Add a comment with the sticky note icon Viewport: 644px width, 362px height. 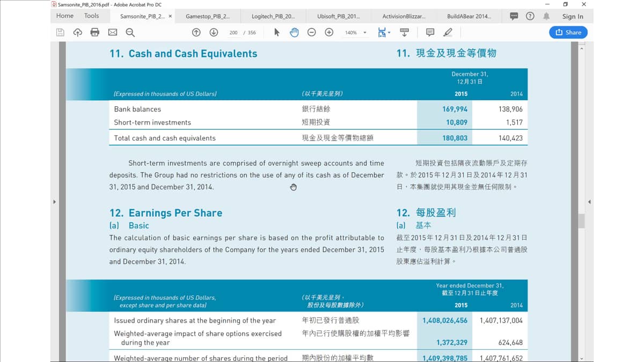(x=430, y=32)
